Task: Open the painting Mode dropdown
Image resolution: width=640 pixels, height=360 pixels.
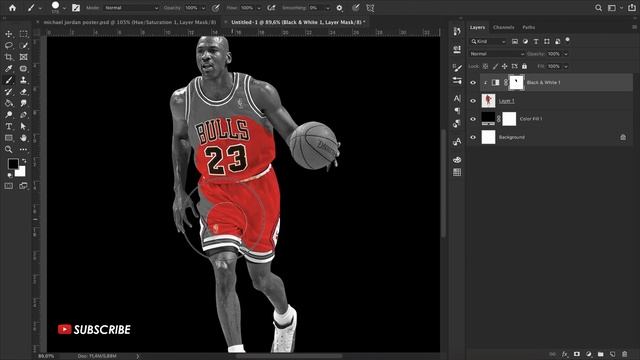Action: point(131,8)
